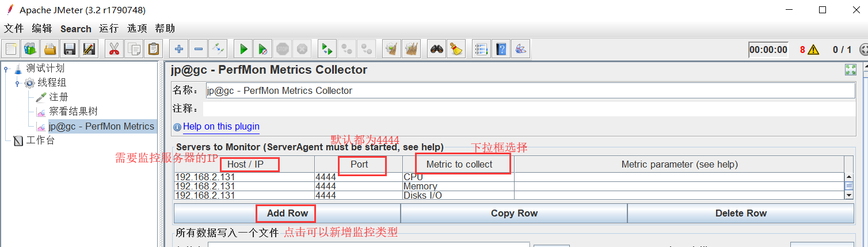Screen dimensions: 868x247
Task: Click the Clear results broom icon
Action: tap(391, 50)
